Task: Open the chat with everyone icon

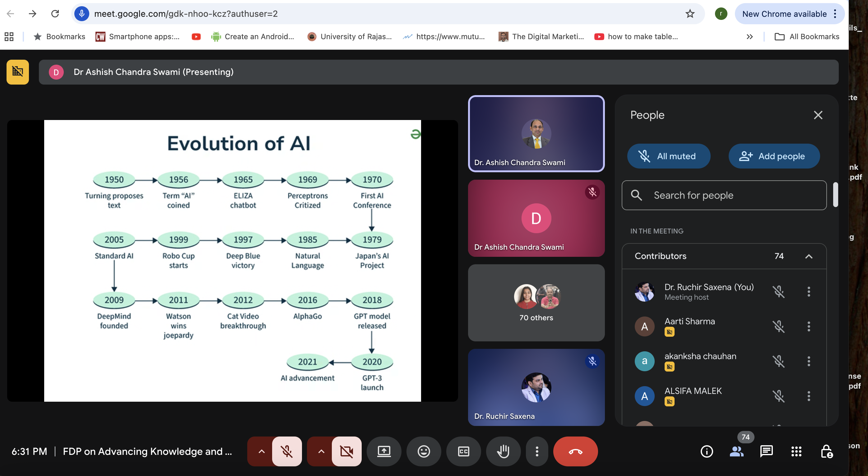Action: click(766, 451)
